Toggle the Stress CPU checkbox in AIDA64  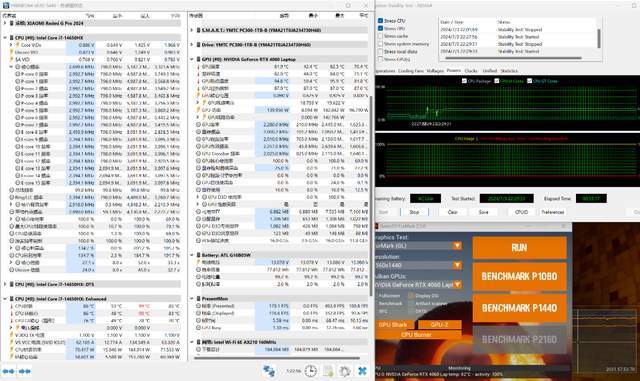(x=380, y=20)
